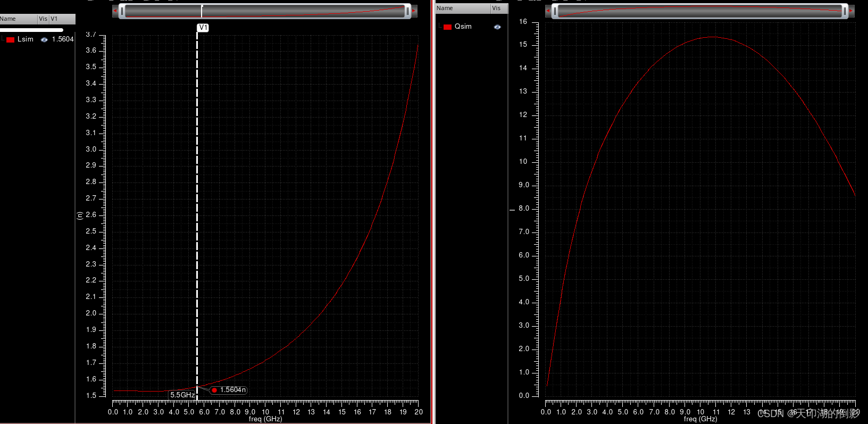The height and width of the screenshot is (424, 868).
Task: Click the red Lsim color swatch
Action: click(x=10, y=39)
